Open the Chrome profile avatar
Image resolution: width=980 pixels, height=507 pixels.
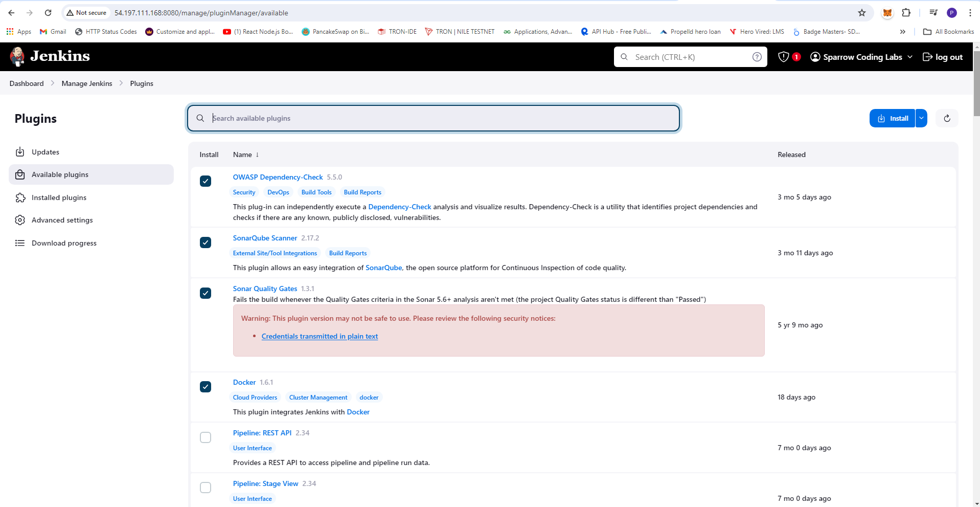pos(952,13)
